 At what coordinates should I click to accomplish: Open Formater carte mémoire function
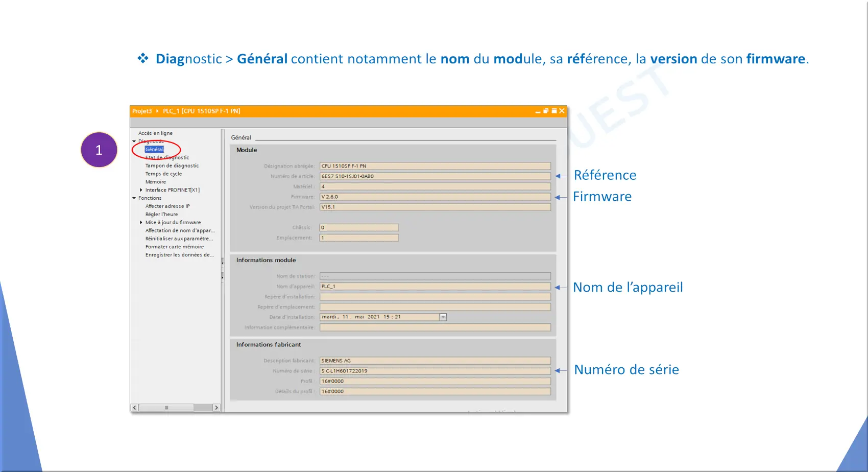point(175,247)
